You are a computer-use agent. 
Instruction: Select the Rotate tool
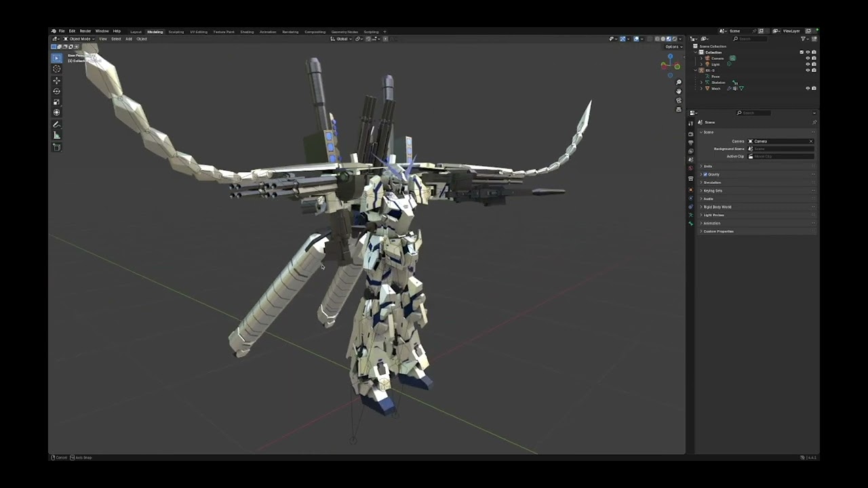tap(56, 91)
